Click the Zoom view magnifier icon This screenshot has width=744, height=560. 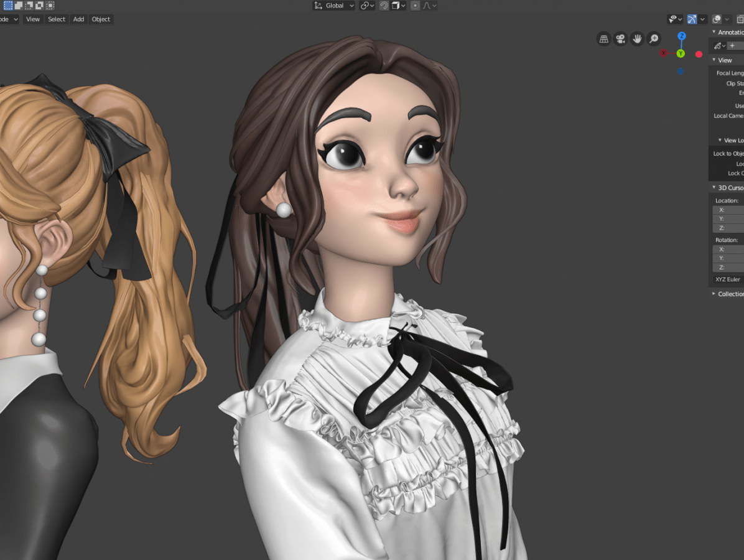click(x=653, y=39)
